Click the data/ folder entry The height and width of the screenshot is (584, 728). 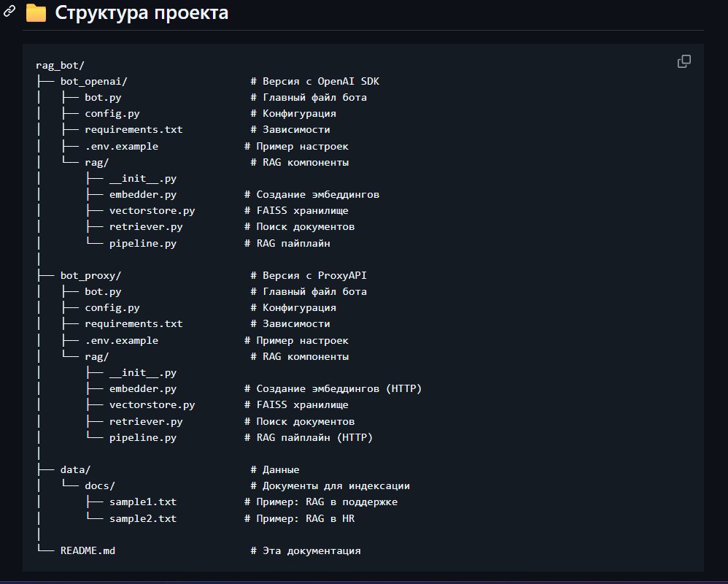coord(75,469)
